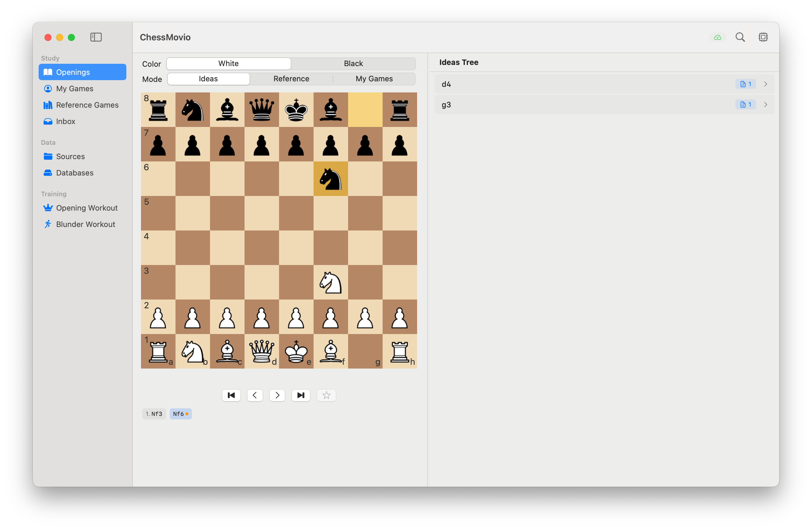This screenshot has width=812, height=530.
Task: Click the green cloud sync icon
Action: coord(717,37)
